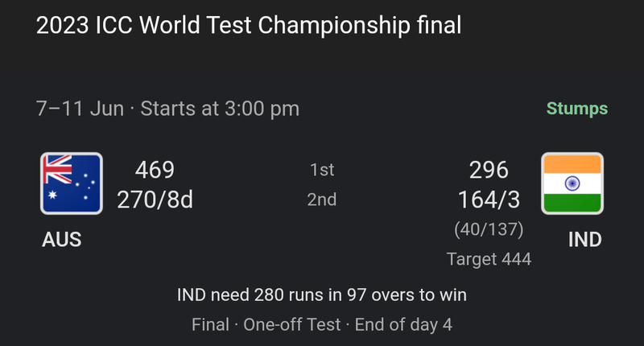Viewport: 644px width, 346px height.
Task: Click the Starts at 3:00 pm text
Action: [220, 109]
